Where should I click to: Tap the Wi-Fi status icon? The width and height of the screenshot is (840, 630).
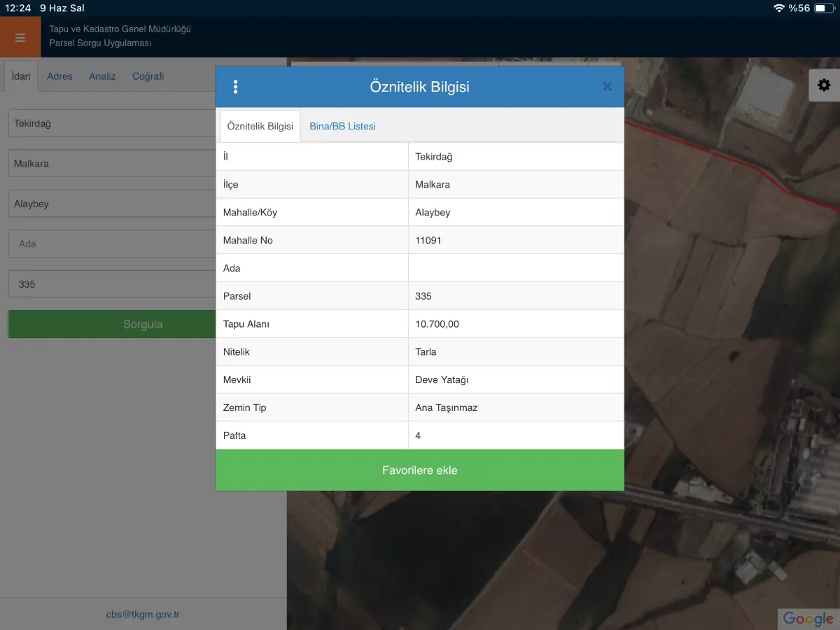779,8
